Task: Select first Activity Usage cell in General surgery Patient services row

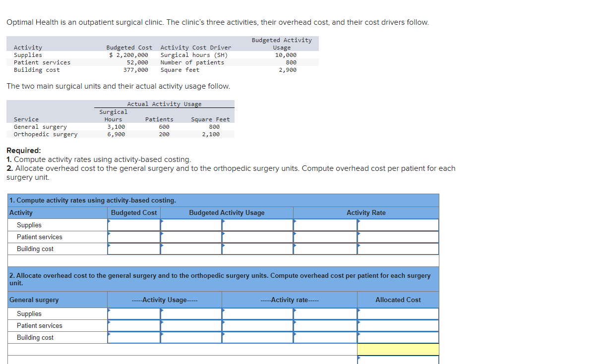Action: point(134,325)
